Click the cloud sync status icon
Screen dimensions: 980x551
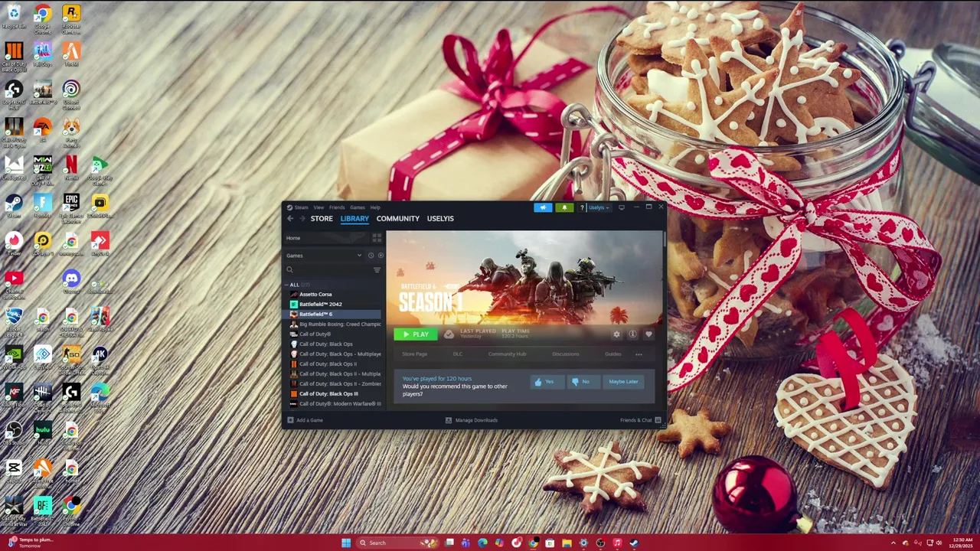coord(449,334)
